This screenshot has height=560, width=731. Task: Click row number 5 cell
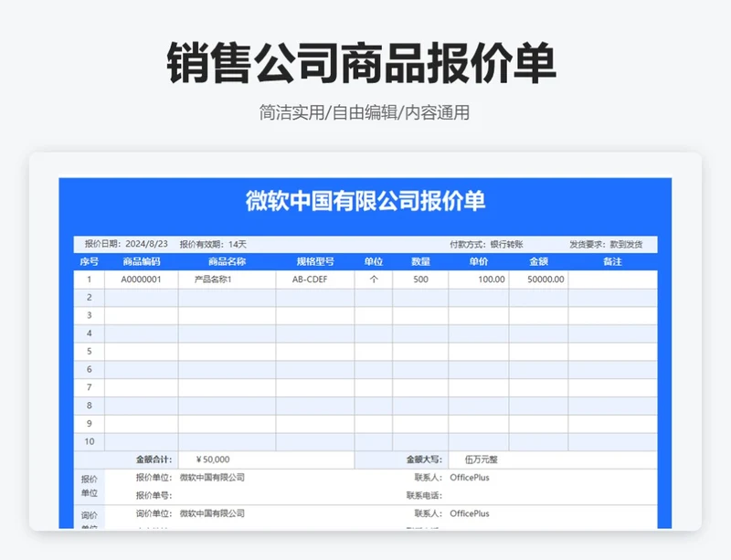(x=89, y=352)
